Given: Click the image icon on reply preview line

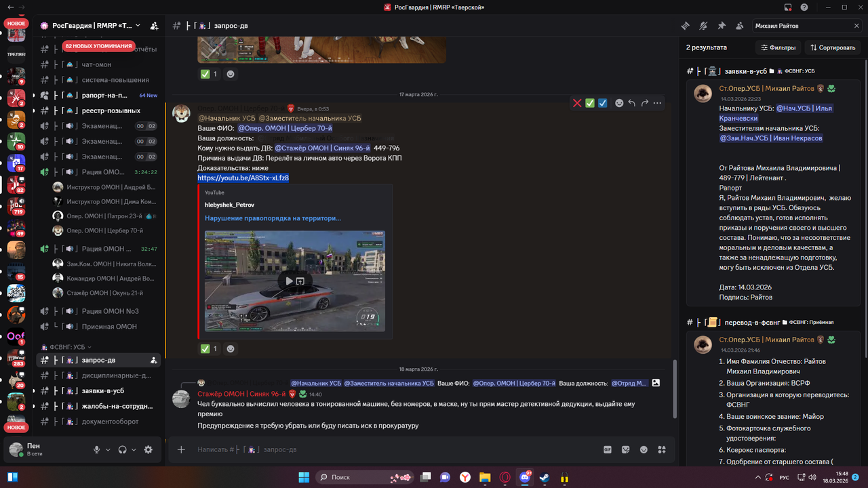Looking at the screenshot, I should 656,383.
